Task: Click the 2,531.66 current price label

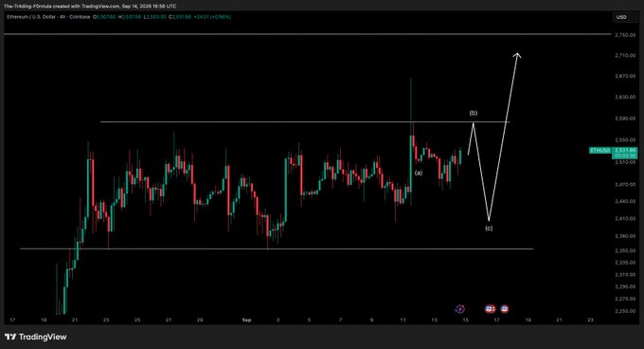Action: 625,151
